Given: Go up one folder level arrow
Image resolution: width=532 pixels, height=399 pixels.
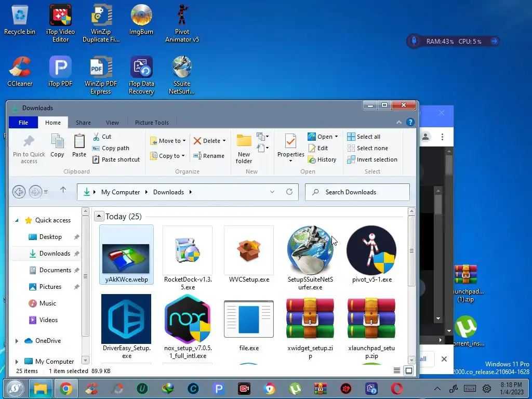Looking at the screenshot, I should click(x=63, y=190).
